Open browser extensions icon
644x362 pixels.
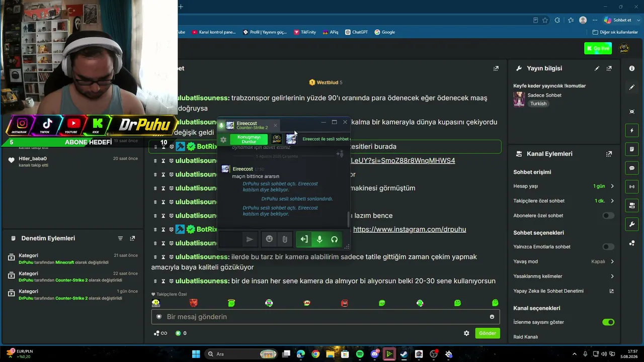557,20
